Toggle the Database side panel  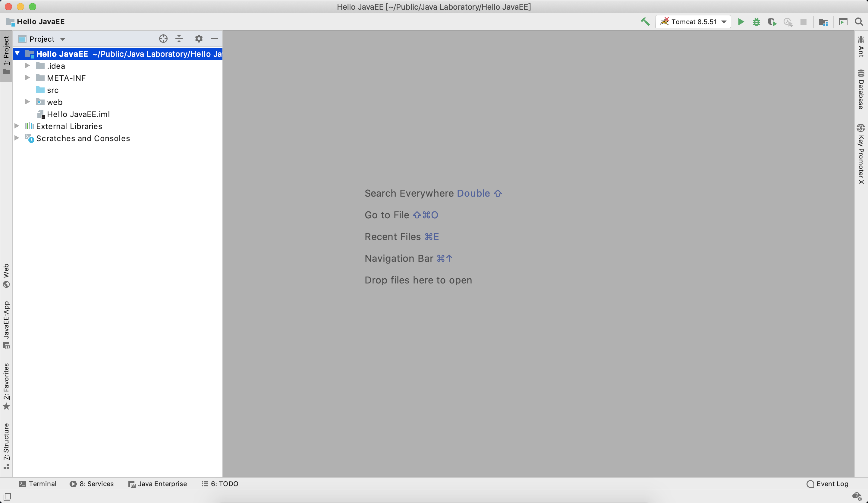coord(861,90)
